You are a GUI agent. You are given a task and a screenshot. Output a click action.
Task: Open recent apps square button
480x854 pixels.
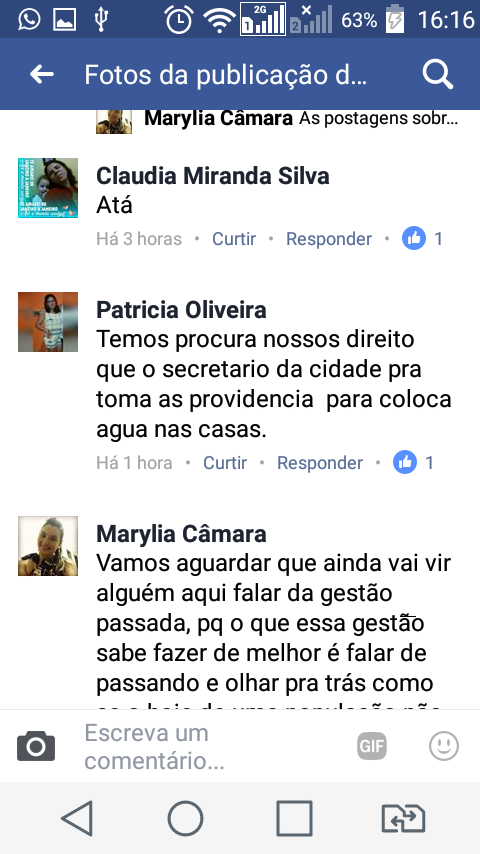[x=294, y=818]
